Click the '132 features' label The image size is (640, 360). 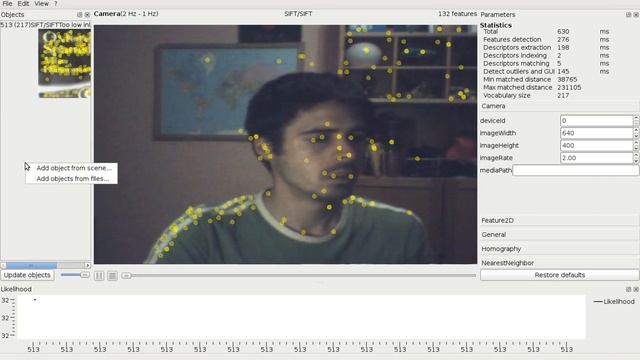tap(457, 14)
